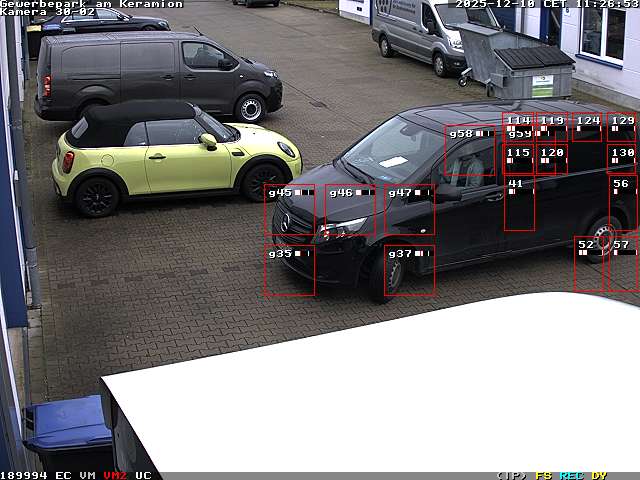
Task: Click the (IP) status indicator
Action: pyautogui.click(x=511, y=475)
